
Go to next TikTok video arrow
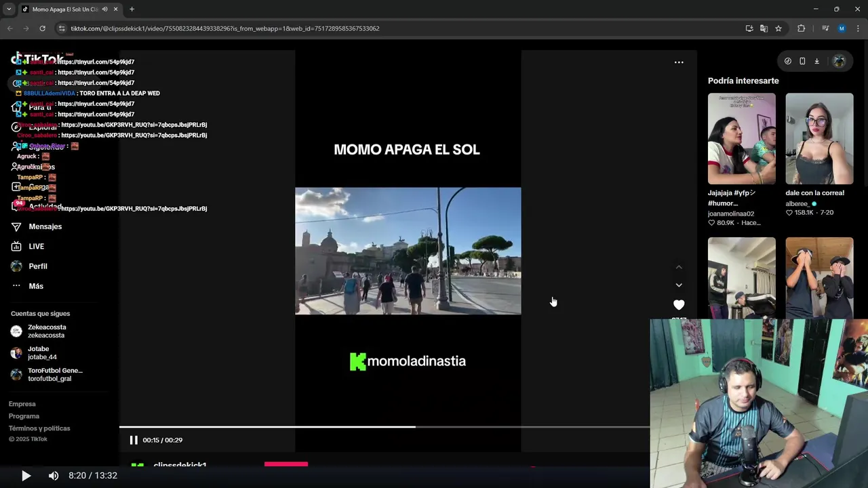pos(679,285)
